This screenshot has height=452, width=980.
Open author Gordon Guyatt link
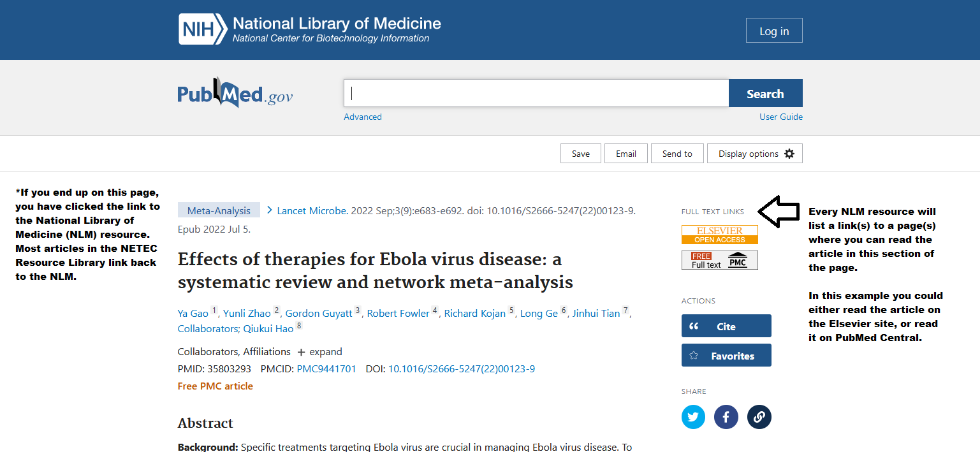pos(319,313)
